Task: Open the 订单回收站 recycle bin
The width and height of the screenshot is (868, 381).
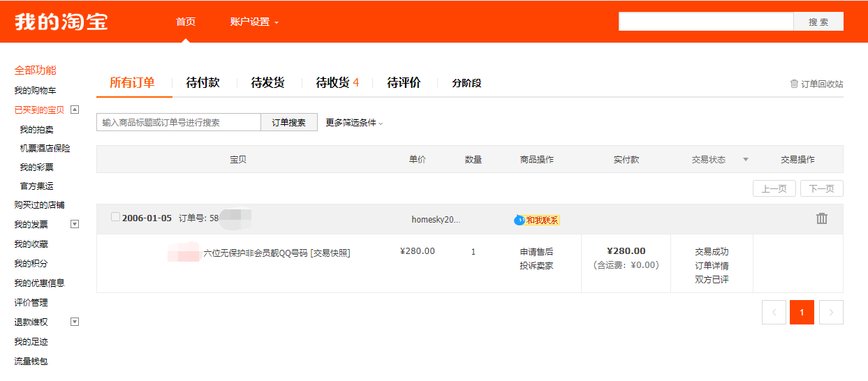Action: click(x=816, y=84)
